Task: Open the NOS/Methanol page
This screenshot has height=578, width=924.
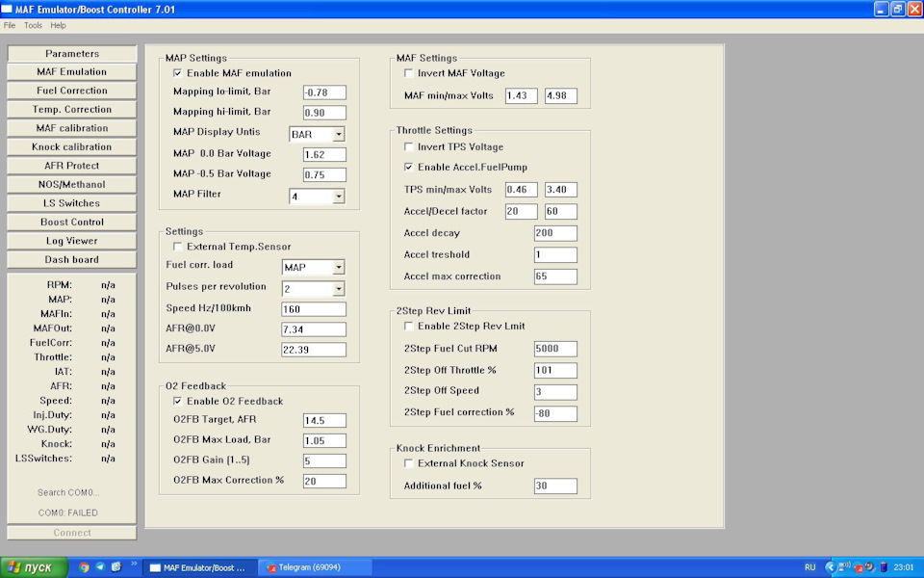Action: (x=72, y=185)
